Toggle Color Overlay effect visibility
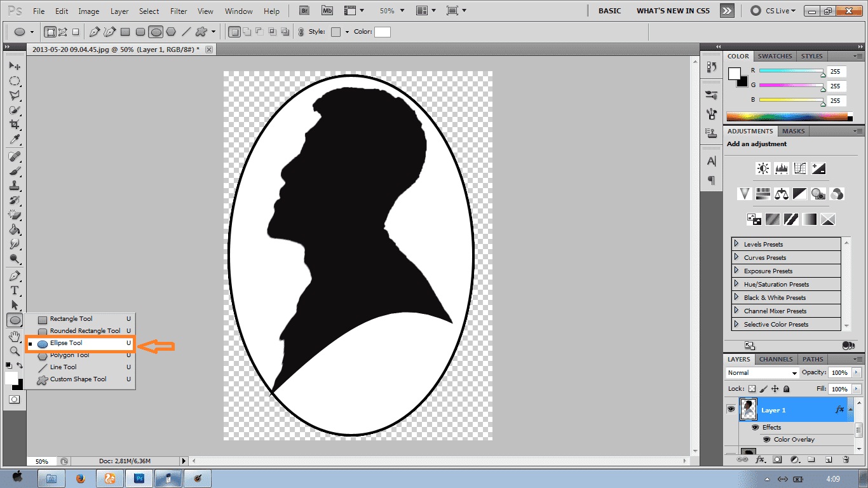This screenshot has height=488, width=868. pyautogui.click(x=766, y=440)
